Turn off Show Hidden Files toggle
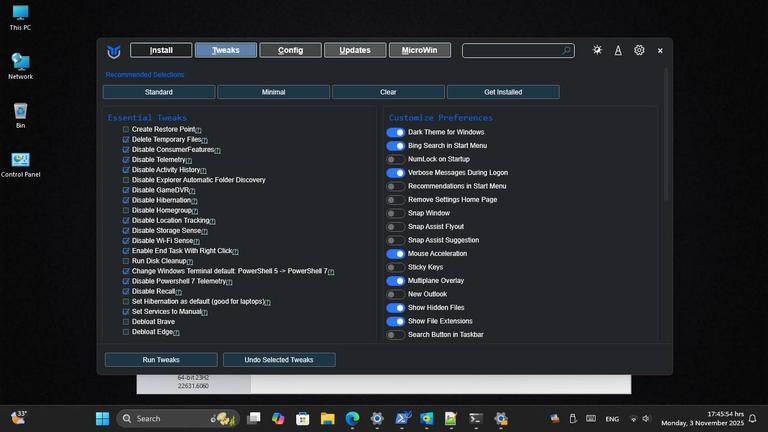The image size is (768, 432). point(395,308)
